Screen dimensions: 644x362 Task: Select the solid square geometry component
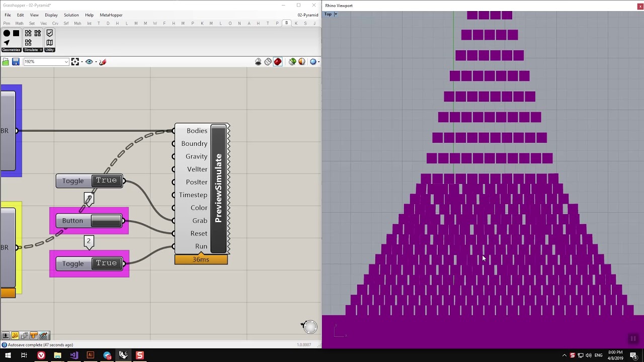(16, 33)
